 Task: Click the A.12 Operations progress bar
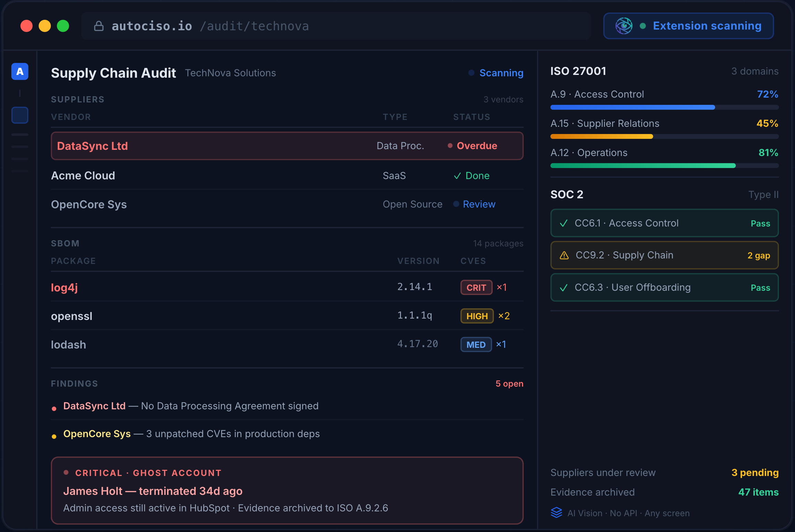[664, 166]
